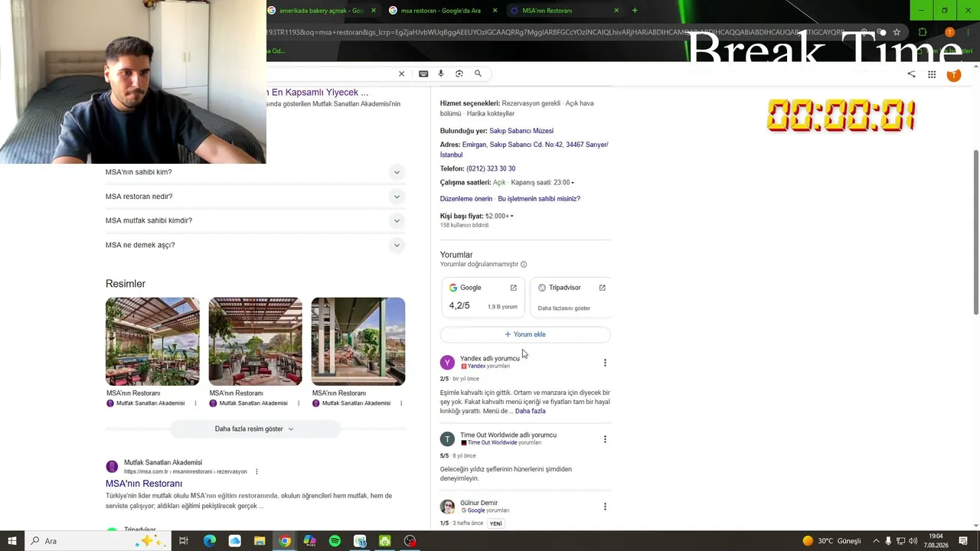Open the volume control in system tray

pos(913,541)
